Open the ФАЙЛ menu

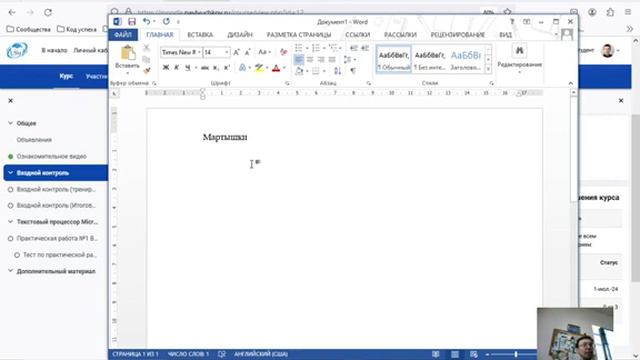(123, 35)
